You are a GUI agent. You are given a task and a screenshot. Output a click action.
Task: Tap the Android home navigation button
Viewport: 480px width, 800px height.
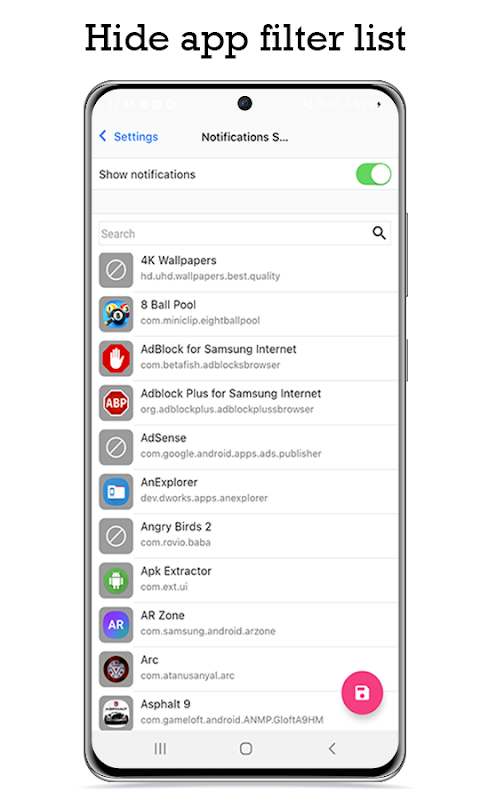(246, 748)
